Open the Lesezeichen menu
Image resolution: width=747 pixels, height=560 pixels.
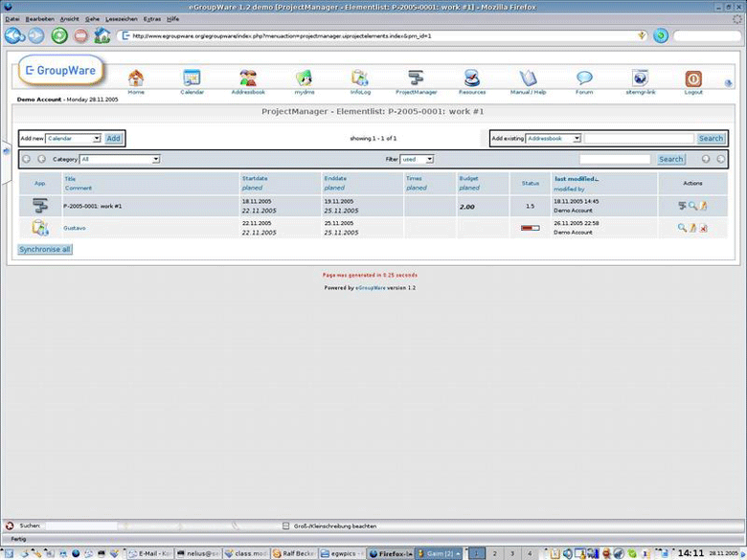tap(122, 19)
